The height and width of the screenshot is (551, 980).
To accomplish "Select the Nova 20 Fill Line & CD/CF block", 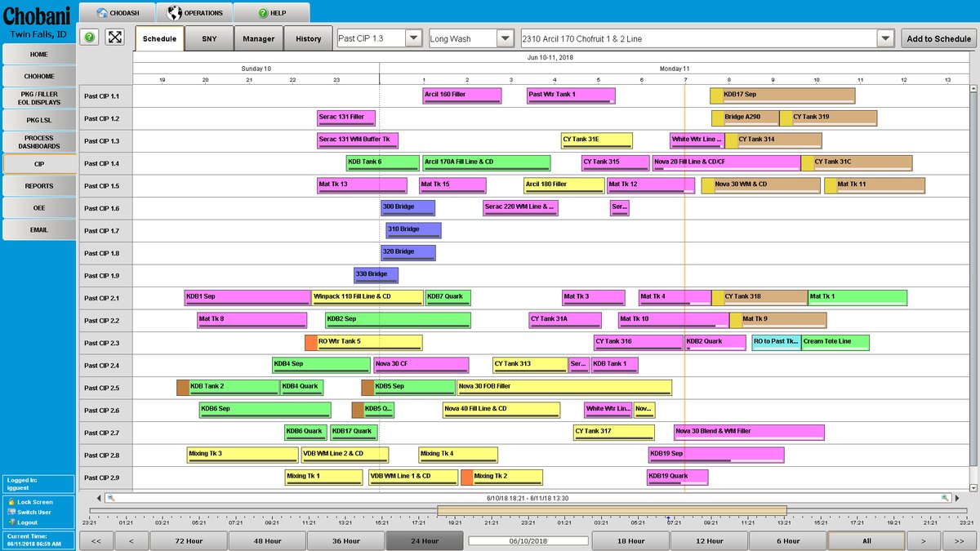I will coord(726,163).
